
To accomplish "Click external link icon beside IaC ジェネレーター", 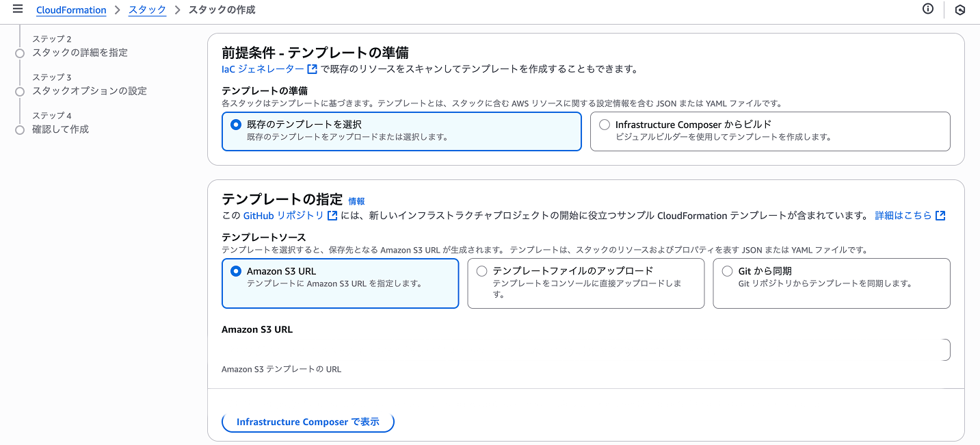I will coord(313,69).
